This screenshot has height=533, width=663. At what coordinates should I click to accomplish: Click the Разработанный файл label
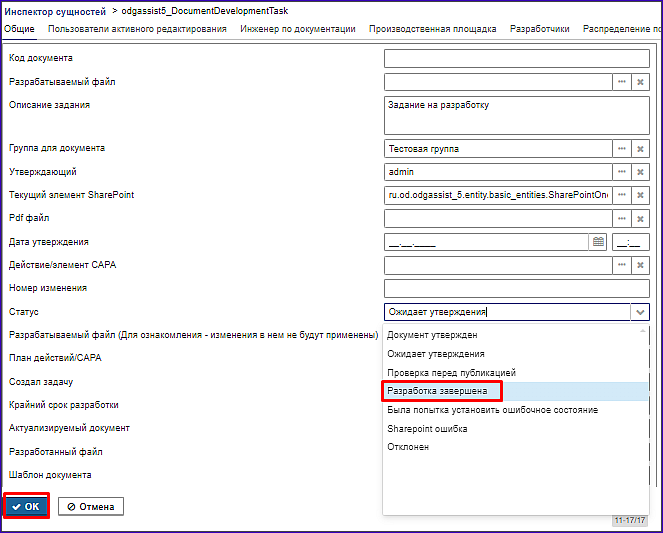(55, 452)
